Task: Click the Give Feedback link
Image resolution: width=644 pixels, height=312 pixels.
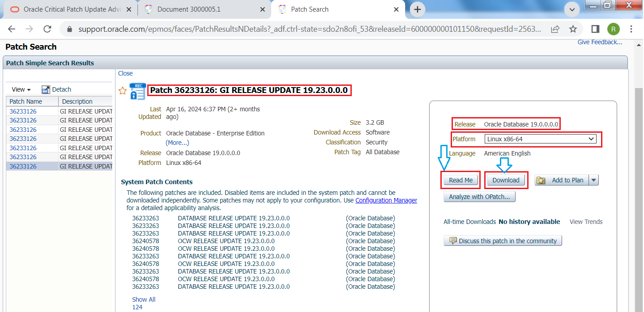Action: (x=600, y=42)
